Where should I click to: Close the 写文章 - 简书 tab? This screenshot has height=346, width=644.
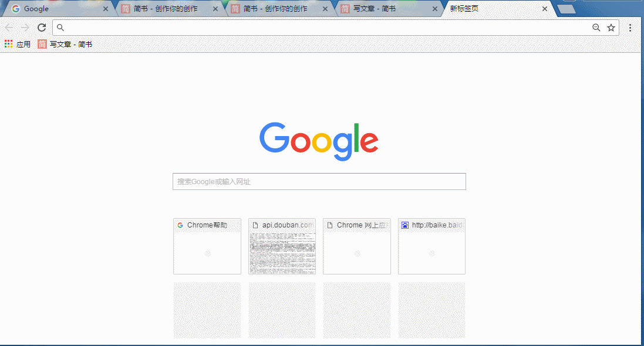[434, 9]
